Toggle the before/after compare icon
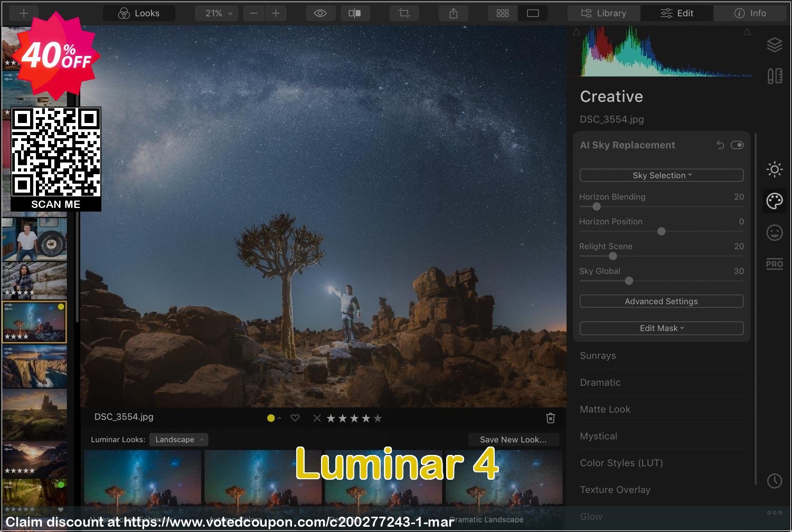This screenshot has height=532, width=792. 355,13
